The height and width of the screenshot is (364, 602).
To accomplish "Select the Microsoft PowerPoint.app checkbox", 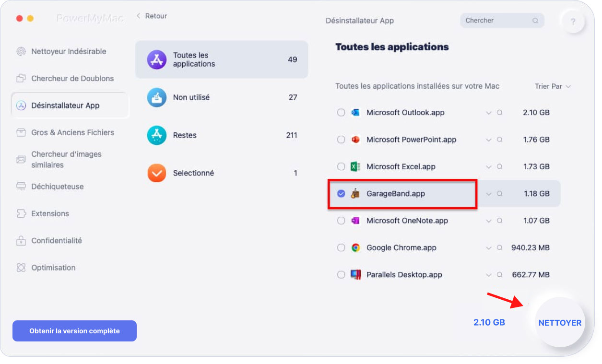I will point(341,140).
